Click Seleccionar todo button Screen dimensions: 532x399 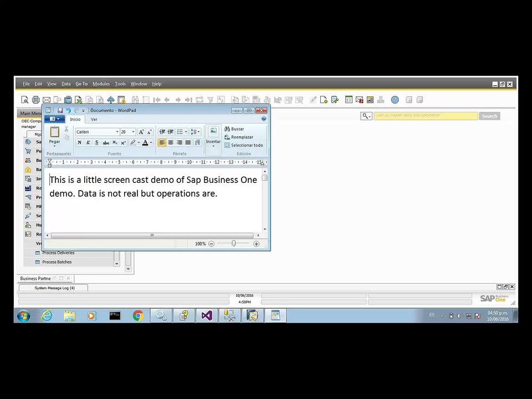tap(244, 145)
